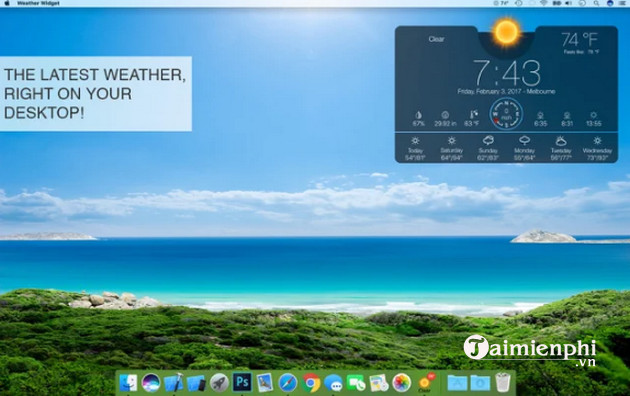The height and width of the screenshot is (396, 630).
Task: Click the 'Saturday' forecast label
Action: (452, 151)
